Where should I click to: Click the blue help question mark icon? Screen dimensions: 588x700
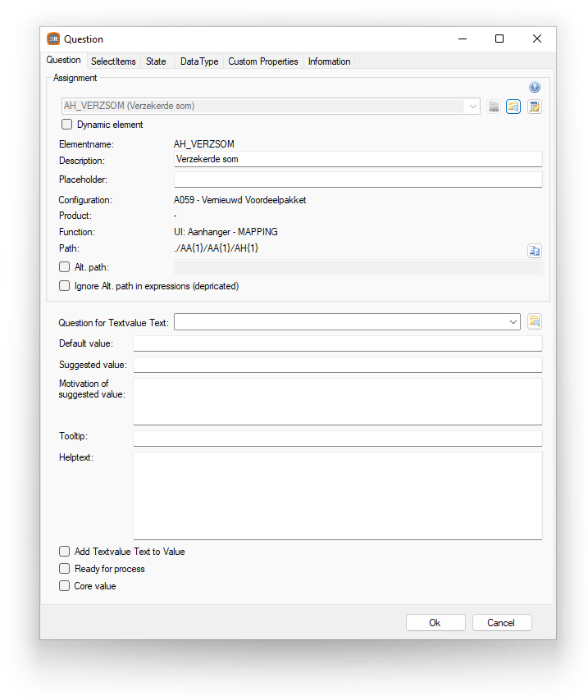click(x=535, y=87)
